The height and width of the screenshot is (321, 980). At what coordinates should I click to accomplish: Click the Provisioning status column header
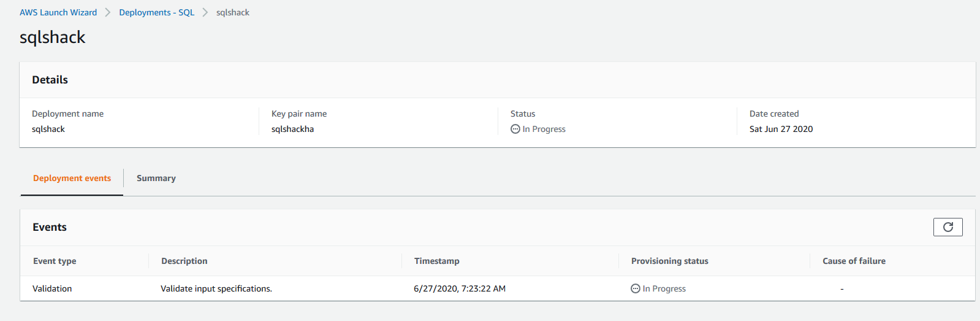pos(670,261)
